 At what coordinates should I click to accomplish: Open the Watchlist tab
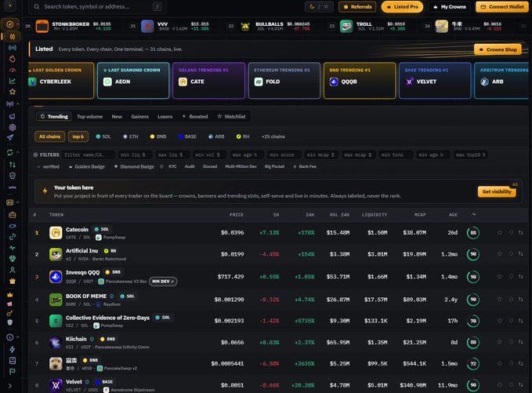231,117
